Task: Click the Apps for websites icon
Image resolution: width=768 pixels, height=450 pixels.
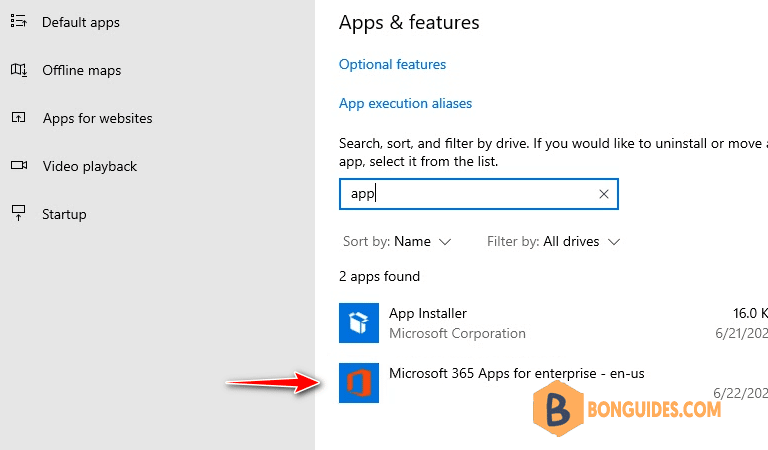Action: (18, 118)
